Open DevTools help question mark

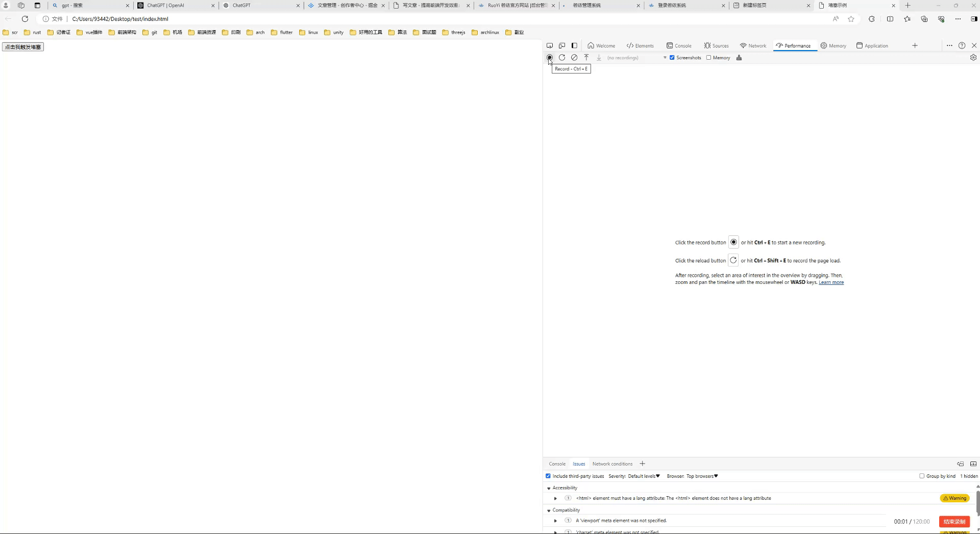(x=962, y=45)
